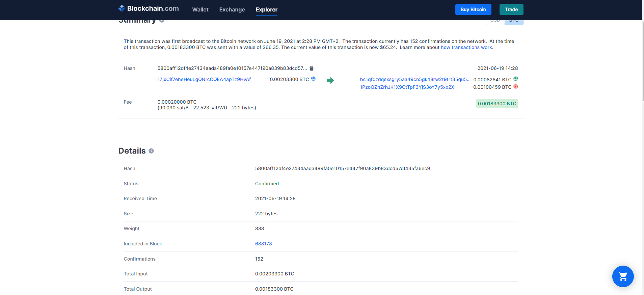
Task: Select the Explorer tab in navigation
Action: [266, 10]
